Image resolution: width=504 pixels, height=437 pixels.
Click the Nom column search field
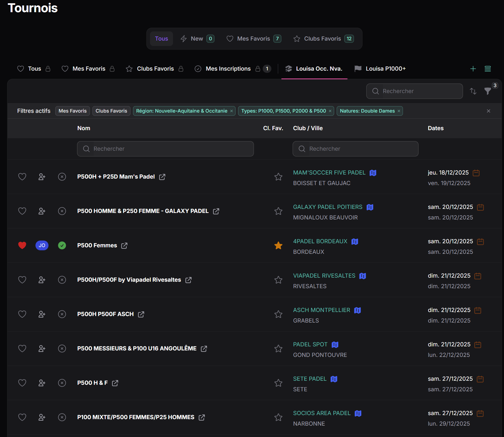[x=165, y=149]
